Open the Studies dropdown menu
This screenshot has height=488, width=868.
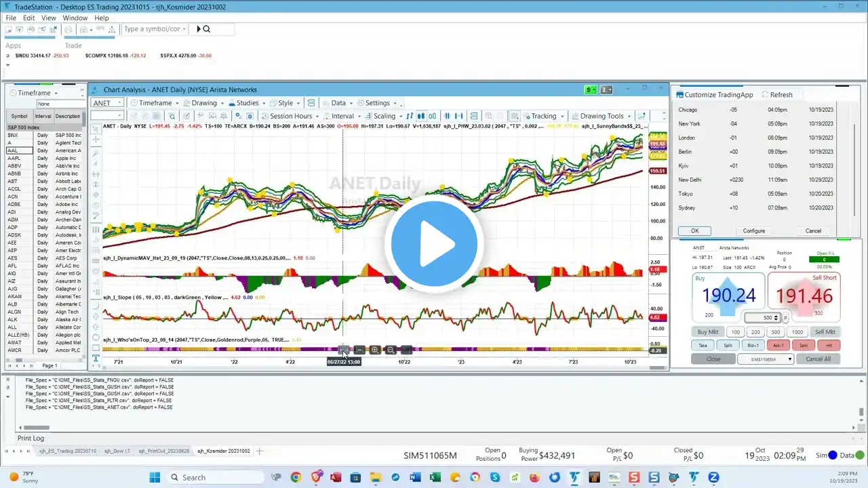248,103
